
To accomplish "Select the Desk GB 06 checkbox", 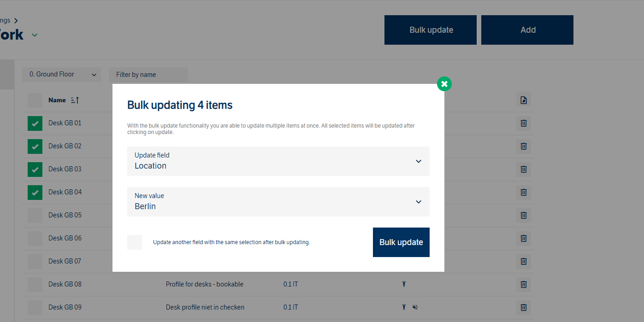I will pyautogui.click(x=35, y=239).
